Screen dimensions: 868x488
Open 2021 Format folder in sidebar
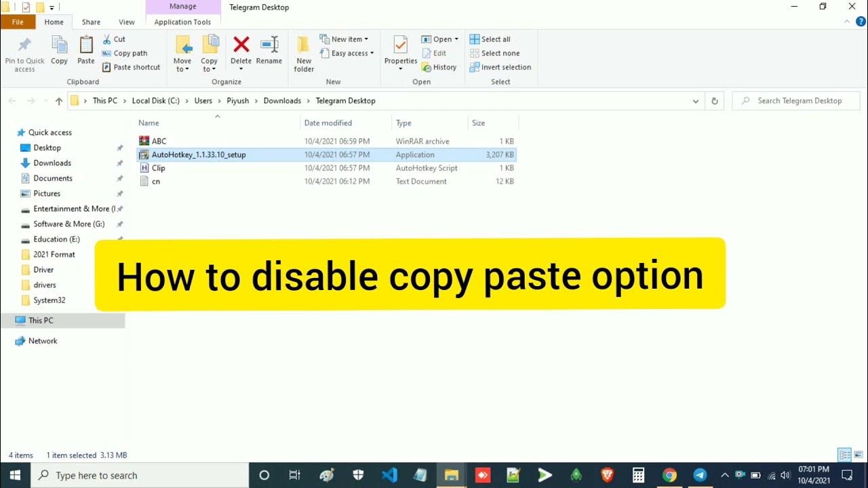click(54, 255)
